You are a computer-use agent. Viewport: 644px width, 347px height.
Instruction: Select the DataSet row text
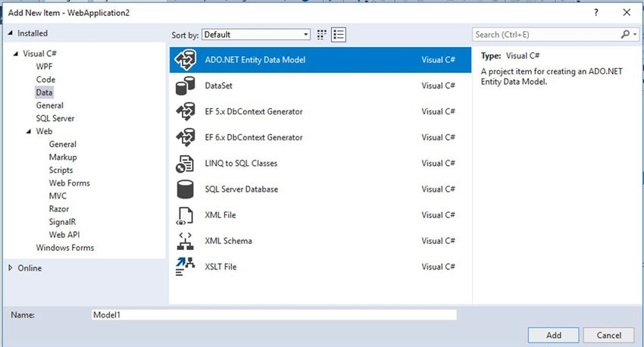218,86
